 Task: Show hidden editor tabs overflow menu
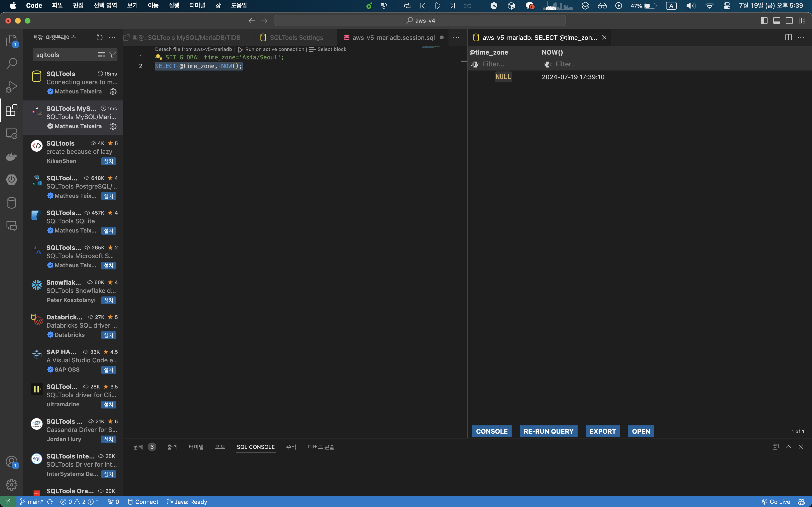pyautogui.click(x=456, y=38)
